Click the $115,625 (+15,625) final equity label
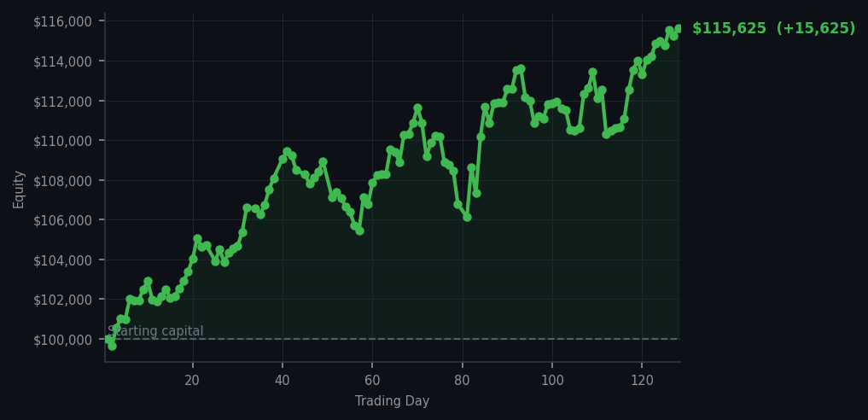Image resolution: width=868 pixels, height=420 pixels. click(x=773, y=28)
